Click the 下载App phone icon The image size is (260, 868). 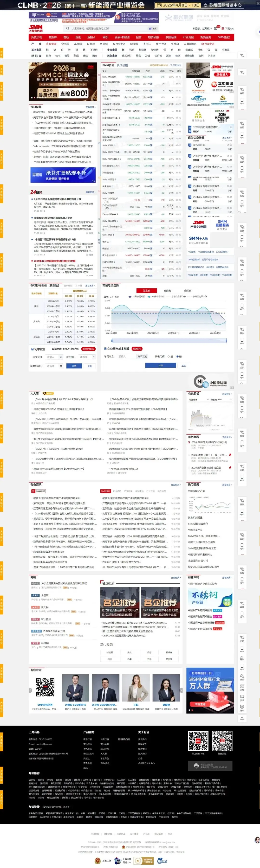point(223,29)
